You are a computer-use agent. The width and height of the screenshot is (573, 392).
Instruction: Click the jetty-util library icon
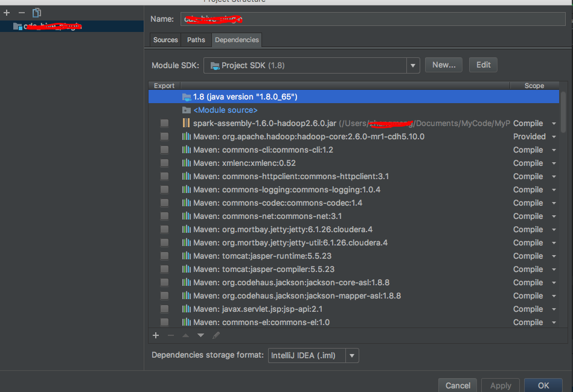pos(187,242)
